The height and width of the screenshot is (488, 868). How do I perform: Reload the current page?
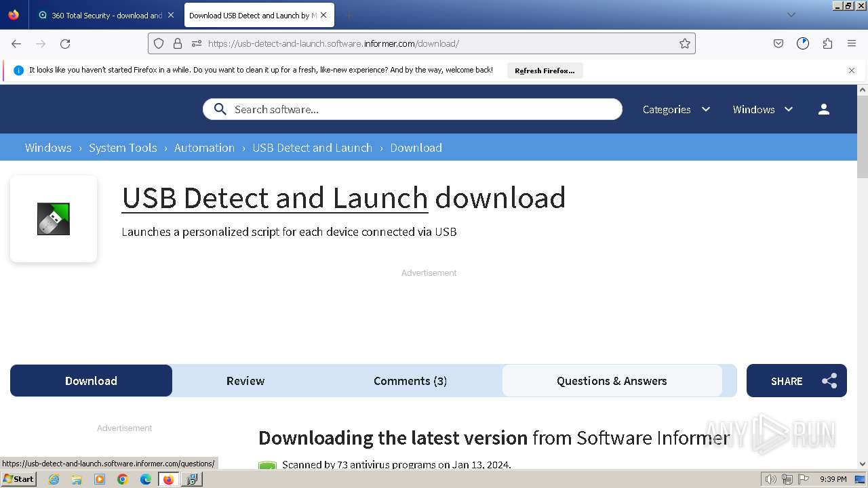tap(65, 43)
